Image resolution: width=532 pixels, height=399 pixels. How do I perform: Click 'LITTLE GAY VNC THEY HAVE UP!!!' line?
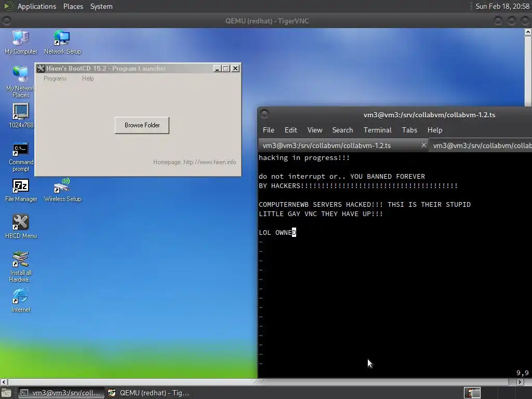[321, 214]
